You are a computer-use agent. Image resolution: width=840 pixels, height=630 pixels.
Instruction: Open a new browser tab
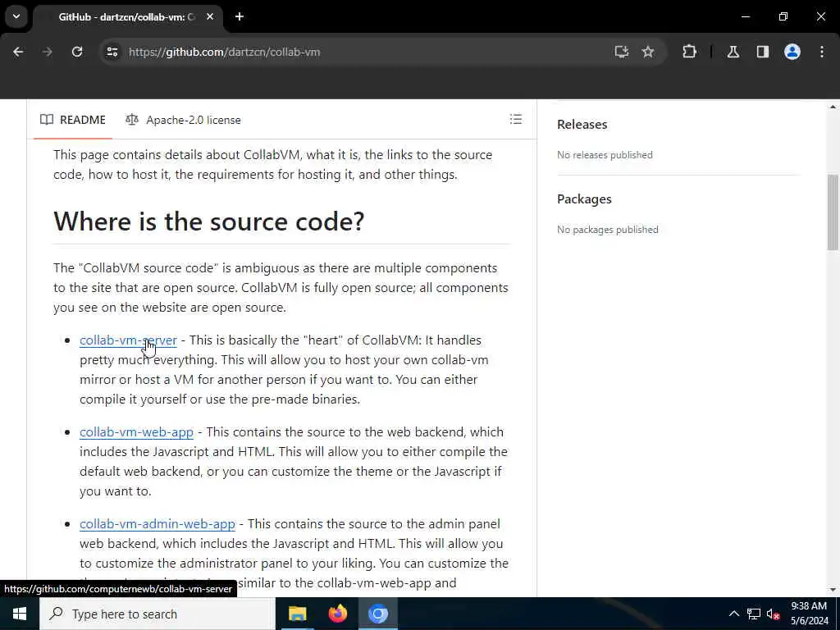click(x=240, y=16)
